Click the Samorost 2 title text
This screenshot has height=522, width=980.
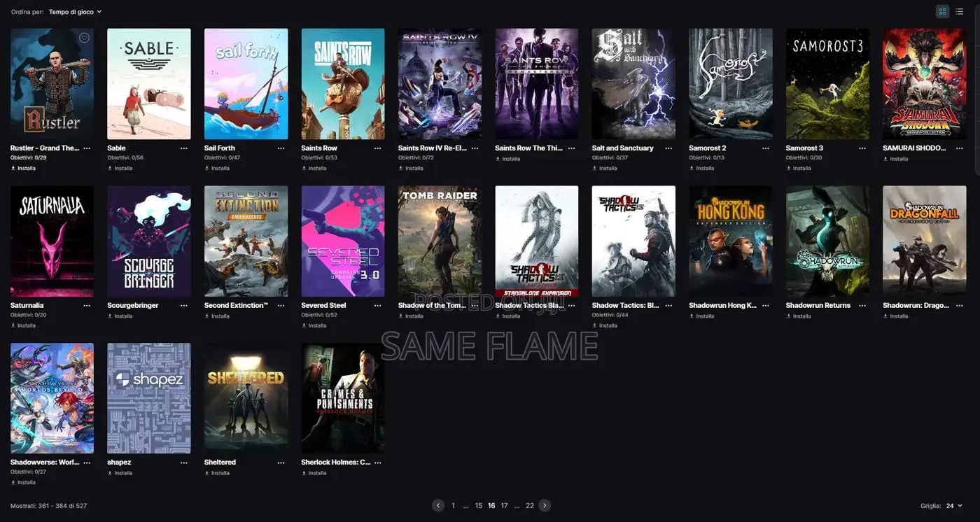(x=707, y=148)
